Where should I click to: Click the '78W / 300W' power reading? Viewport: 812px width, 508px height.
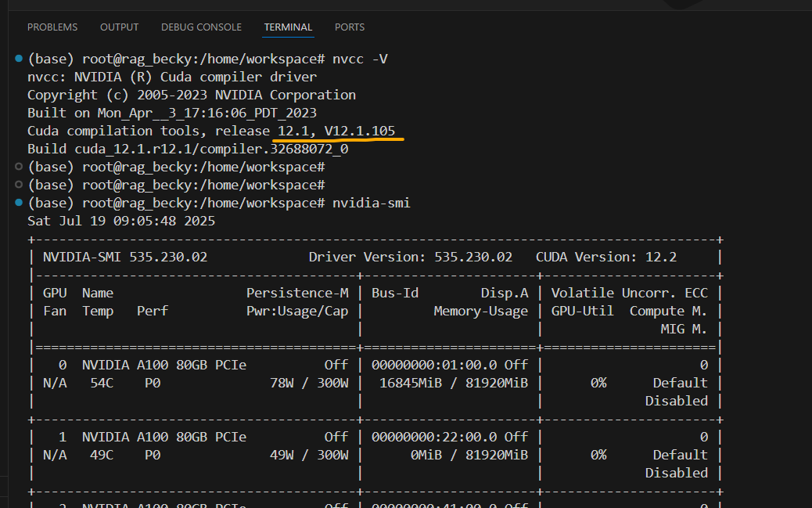tap(309, 383)
